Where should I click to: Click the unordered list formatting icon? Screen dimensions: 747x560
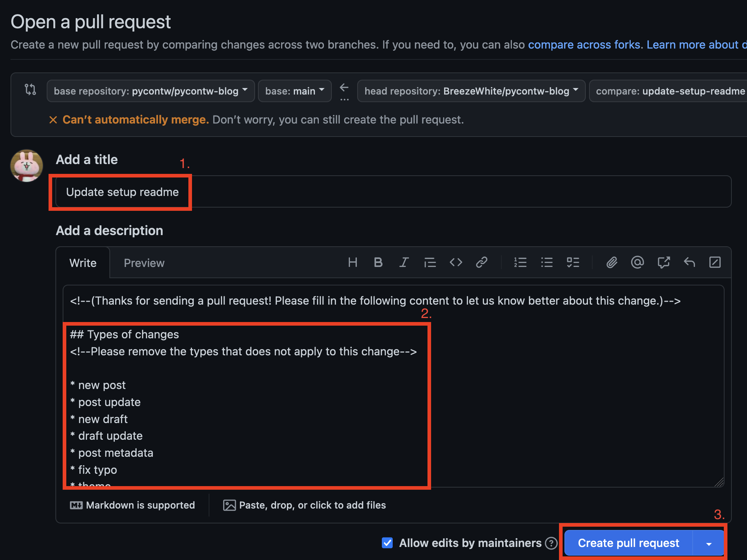[x=543, y=263]
